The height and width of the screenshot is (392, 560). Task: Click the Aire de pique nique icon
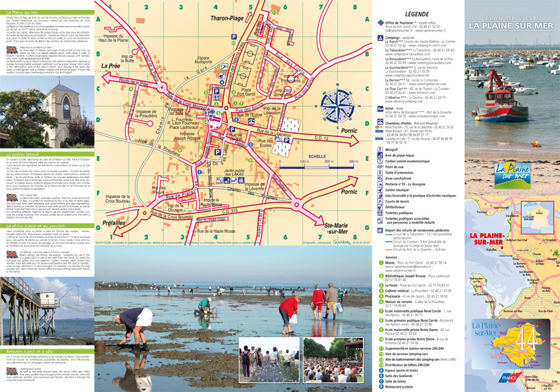(380, 156)
